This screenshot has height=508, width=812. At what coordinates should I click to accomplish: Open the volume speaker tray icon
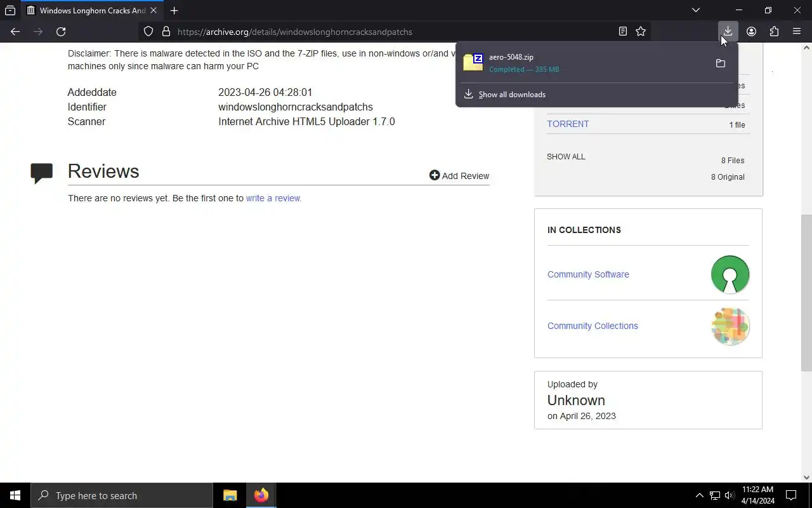pyautogui.click(x=729, y=495)
